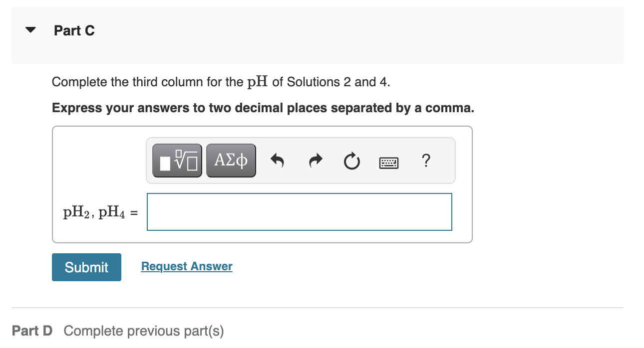Click the Part C disclosure triangle
Screen dimensions: 644x348
(30, 29)
